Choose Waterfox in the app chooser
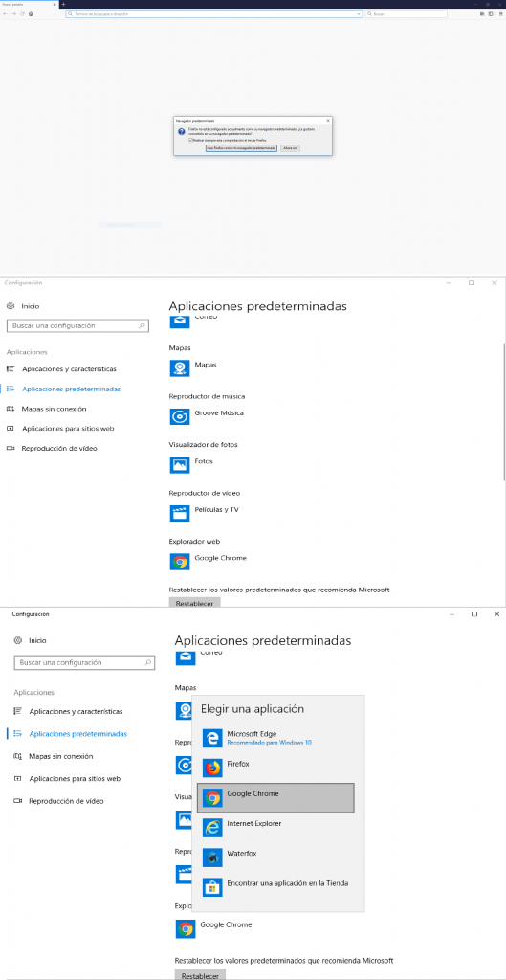Image resolution: width=506 pixels, height=980 pixels. [275, 857]
